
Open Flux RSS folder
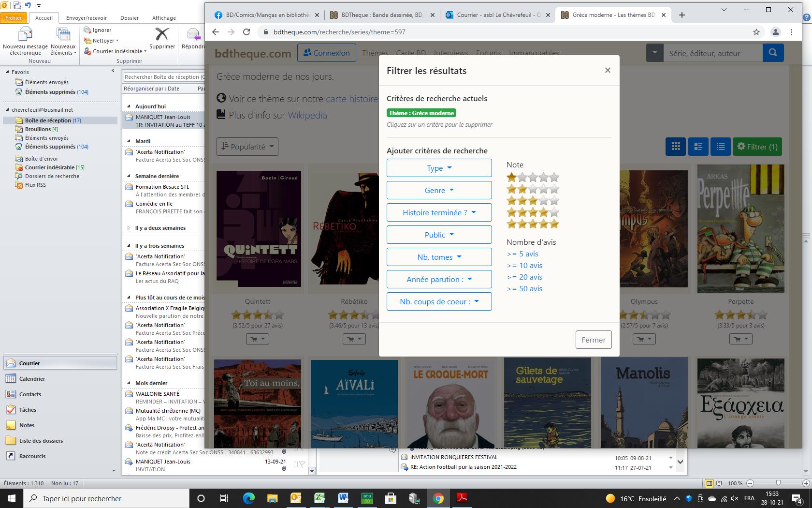[35, 185]
